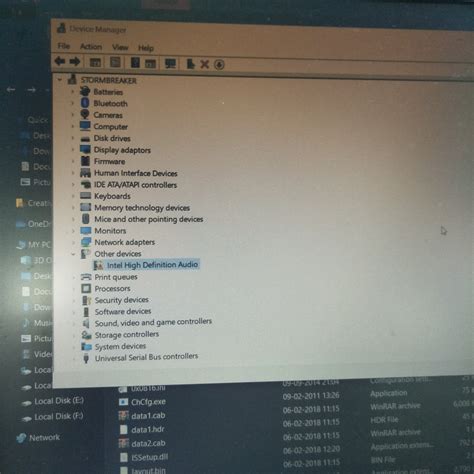Click the Monitors icon
Viewport: 474px width, 474px height.
(86, 230)
